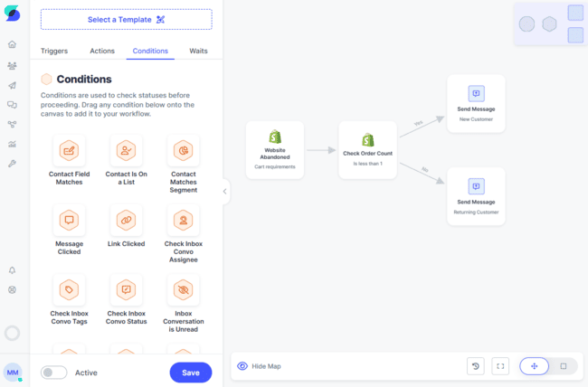Select Send Message Returning Customer node
The image size is (588, 387).
(x=476, y=196)
